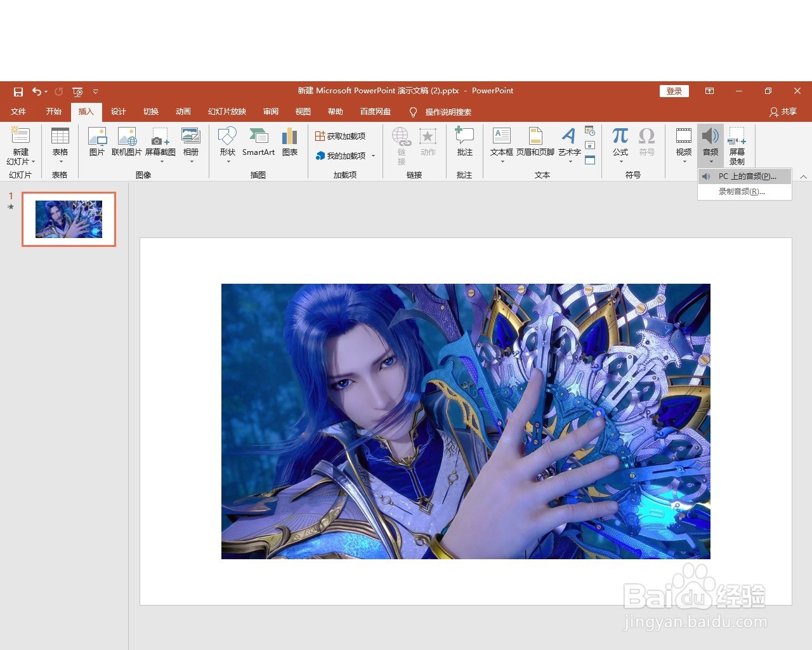Click the 视频 video insert icon
Image resolution: width=812 pixels, height=650 pixels.
point(684,136)
